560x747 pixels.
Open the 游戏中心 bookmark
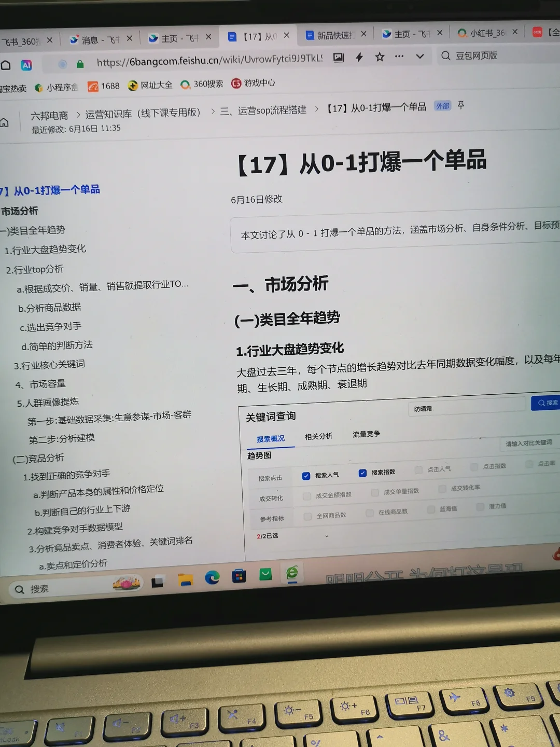point(254,83)
